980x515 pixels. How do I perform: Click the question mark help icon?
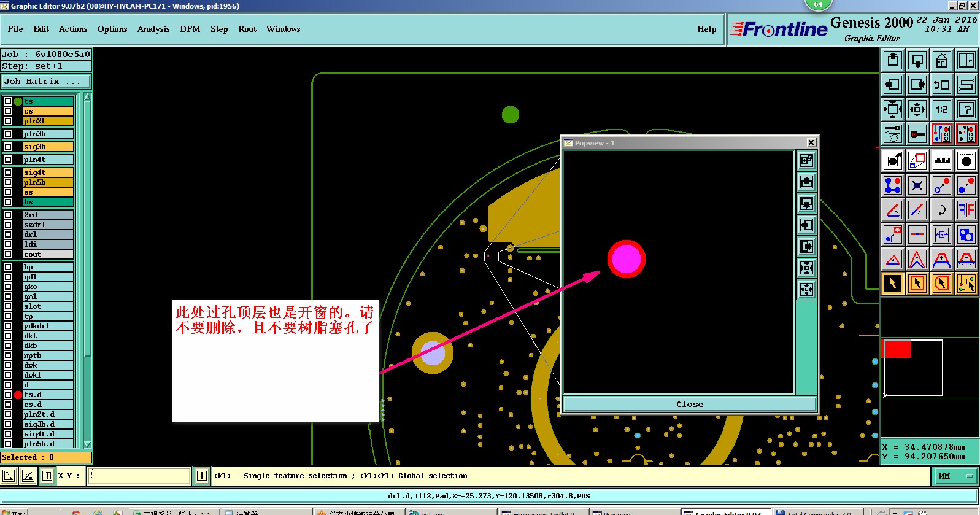966,109
